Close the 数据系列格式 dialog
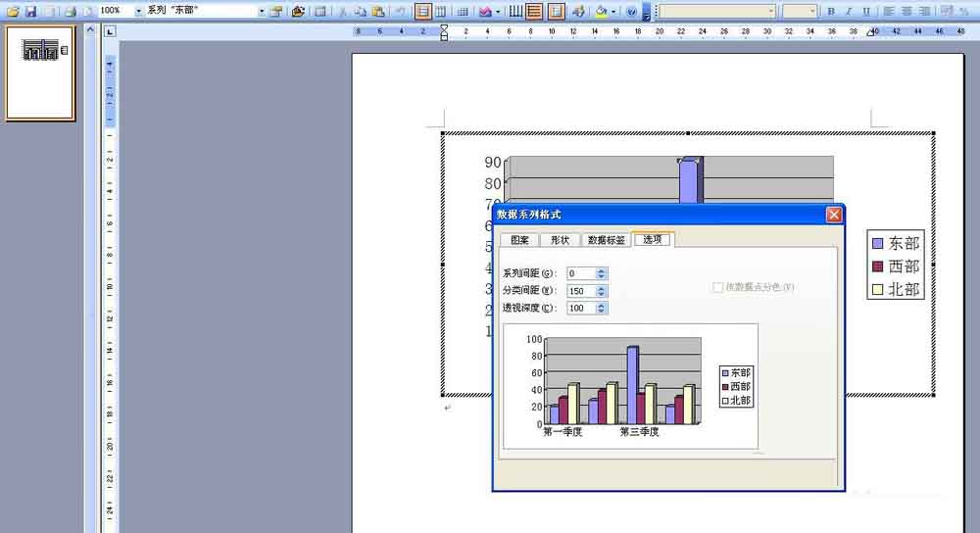Screen dimensions: 980x533 coord(834,215)
